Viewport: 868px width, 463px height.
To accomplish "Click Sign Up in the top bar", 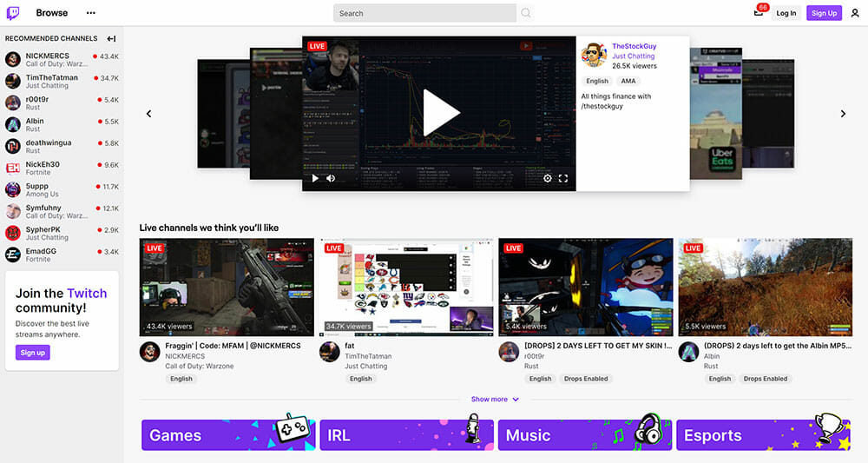I will click(824, 13).
